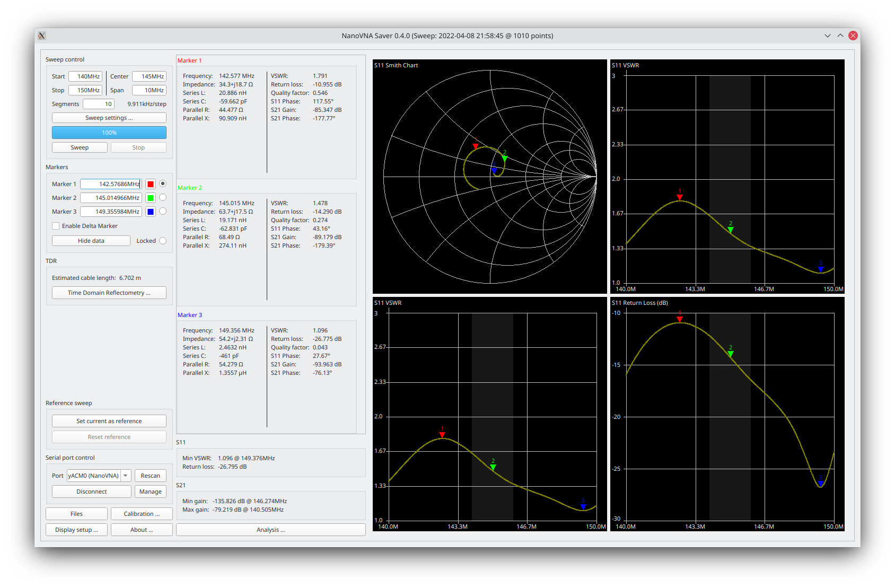Click Marker 1 heading in red
This screenshot has height=588, width=895.
click(x=189, y=60)
